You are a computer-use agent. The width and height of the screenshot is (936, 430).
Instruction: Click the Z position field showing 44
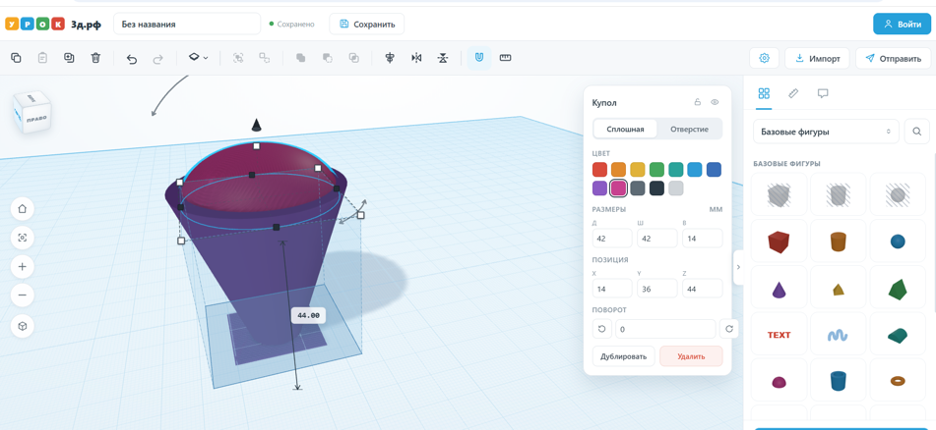point(703,288)
